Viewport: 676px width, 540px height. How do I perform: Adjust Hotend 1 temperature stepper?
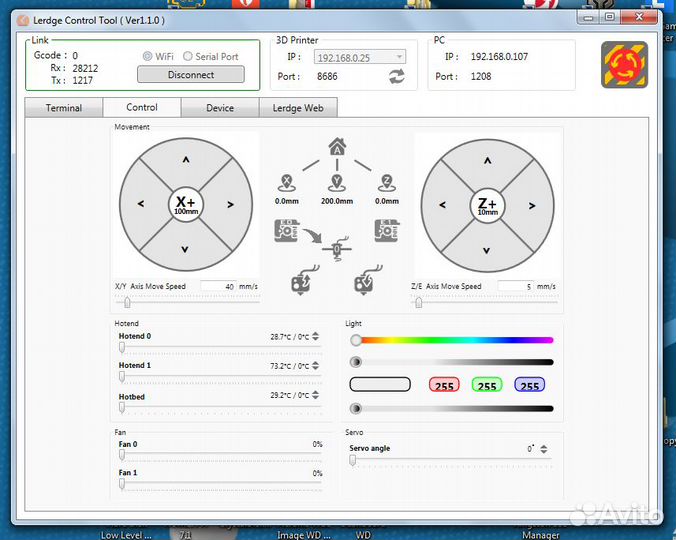tap(316, 365)
